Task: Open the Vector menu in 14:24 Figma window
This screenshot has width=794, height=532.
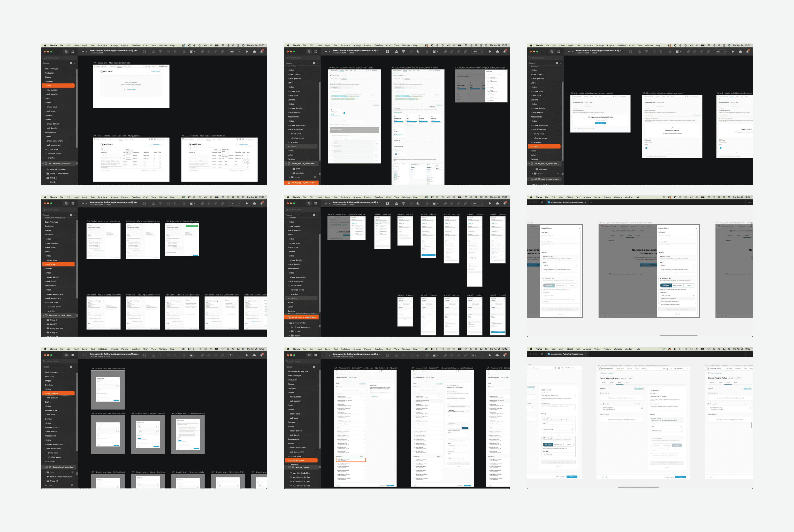Action: (597, 197)
